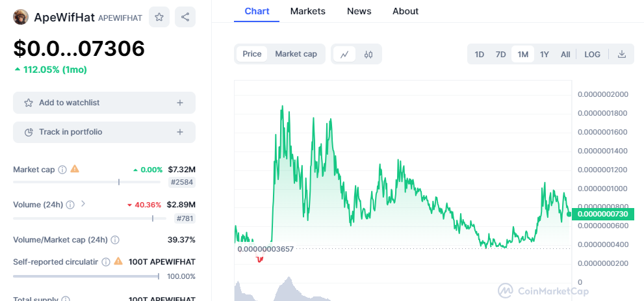Open the About tab
644x301 pixels.
pyautogui.click(x=406, y=11)
